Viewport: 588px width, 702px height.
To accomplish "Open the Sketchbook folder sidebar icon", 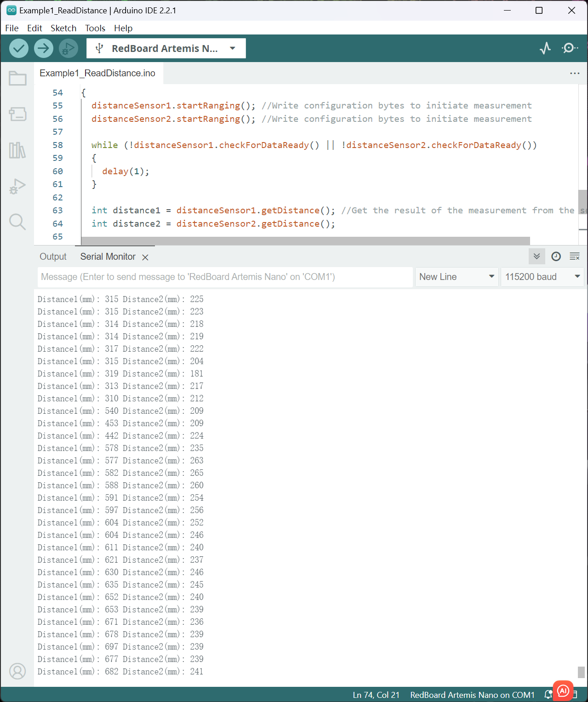I will click(17, 79).
